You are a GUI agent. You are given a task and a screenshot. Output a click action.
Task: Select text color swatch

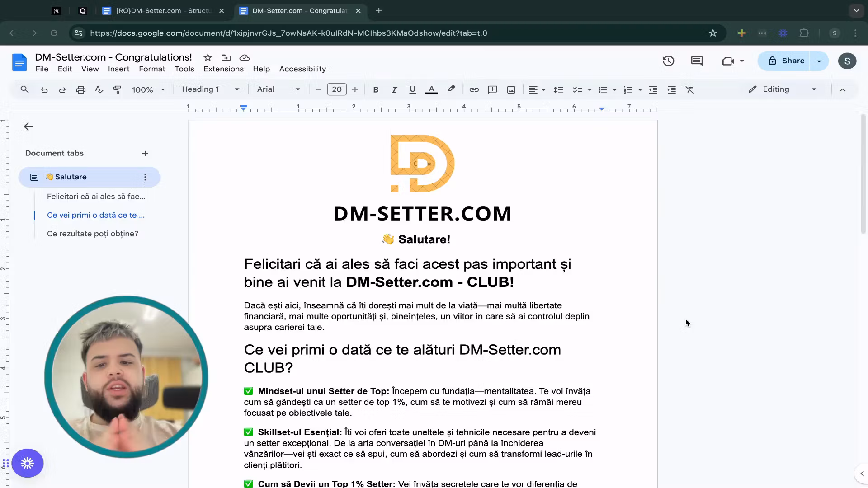pos(431,89)
